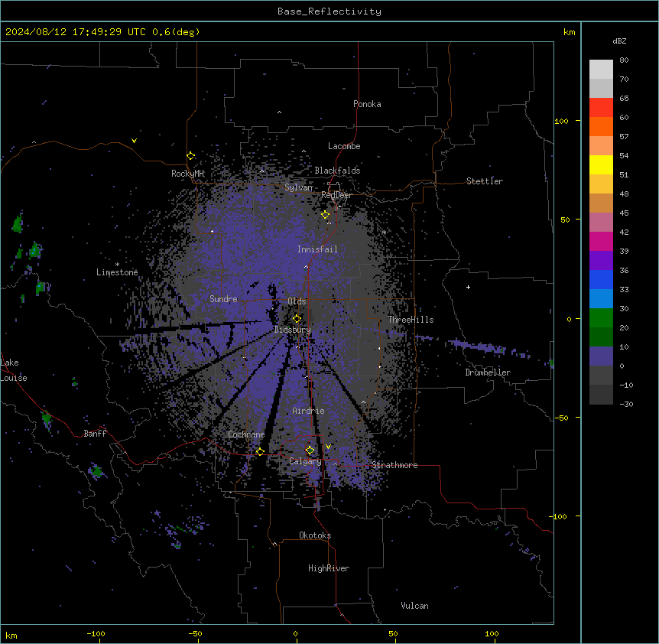This screenshot has width=659, height=644.
Task: Click the ThreeHills label
Action: [x=411, y=320]
